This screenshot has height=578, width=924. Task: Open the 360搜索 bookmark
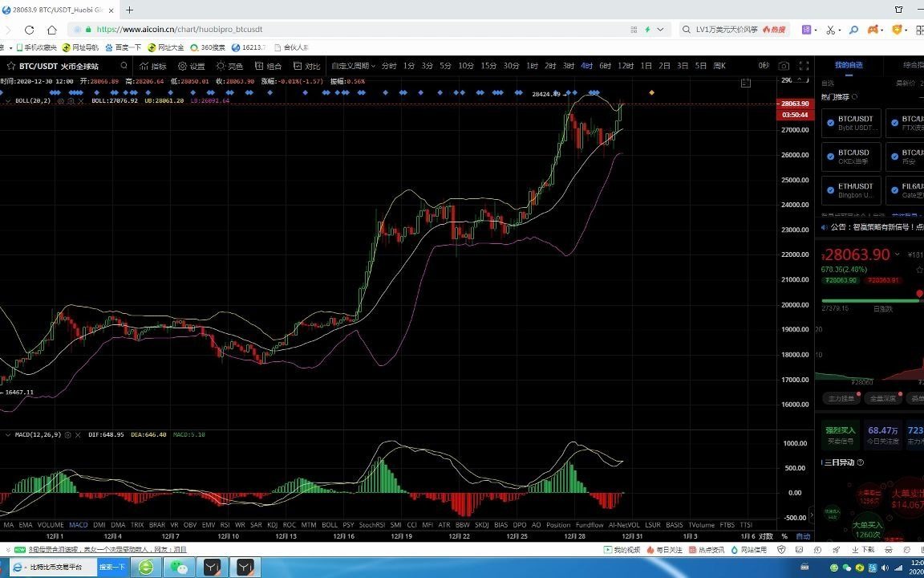pos(208,47)
